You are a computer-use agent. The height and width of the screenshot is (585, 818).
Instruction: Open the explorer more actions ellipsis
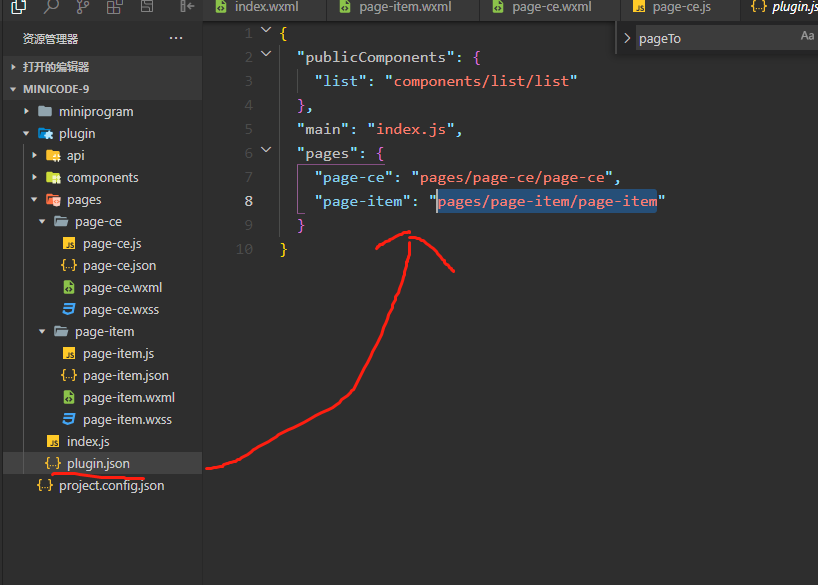[176, 38]
